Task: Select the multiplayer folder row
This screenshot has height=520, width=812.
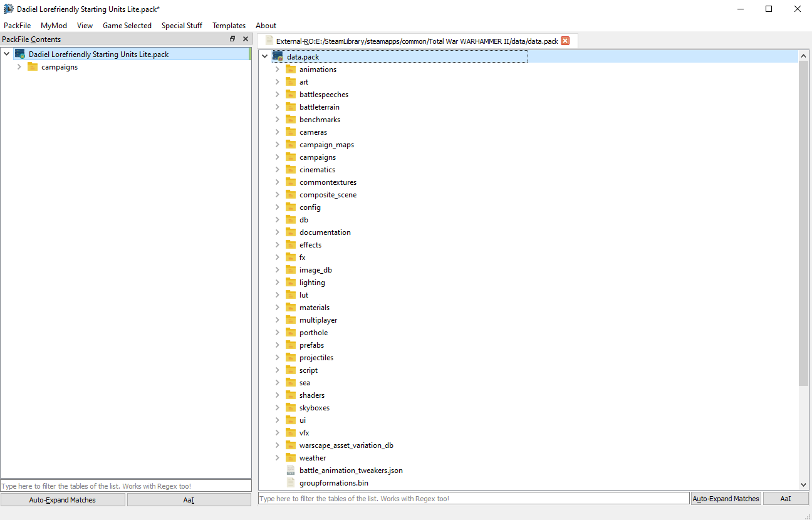Action: click(x=536, y=320)
